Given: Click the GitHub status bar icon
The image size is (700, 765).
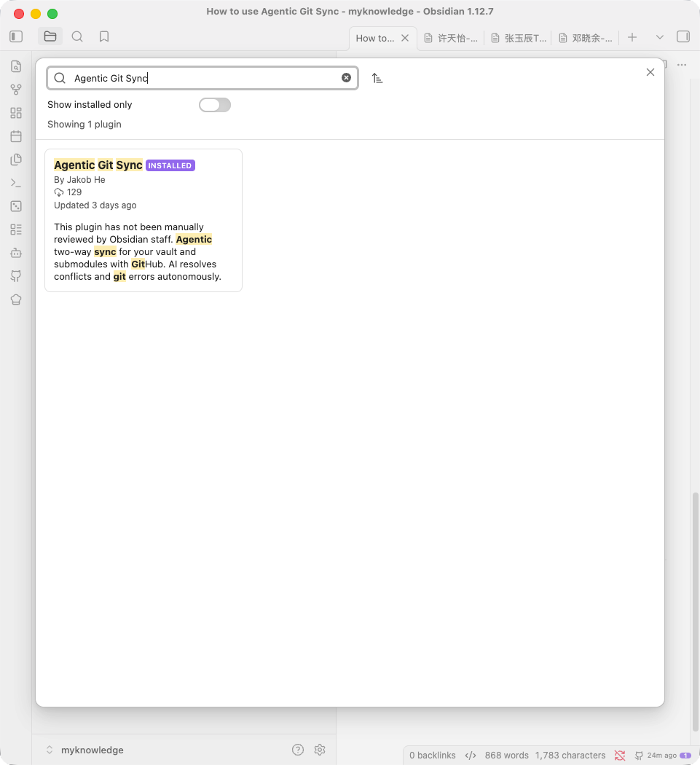Looking at the screenshot, I should [x=639, y=756].
